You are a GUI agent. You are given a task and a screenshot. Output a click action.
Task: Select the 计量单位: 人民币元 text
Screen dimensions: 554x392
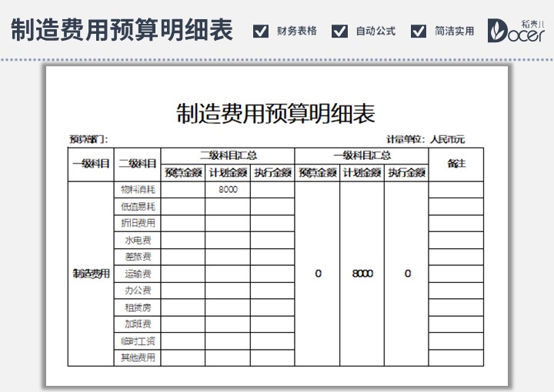point(425,139)
